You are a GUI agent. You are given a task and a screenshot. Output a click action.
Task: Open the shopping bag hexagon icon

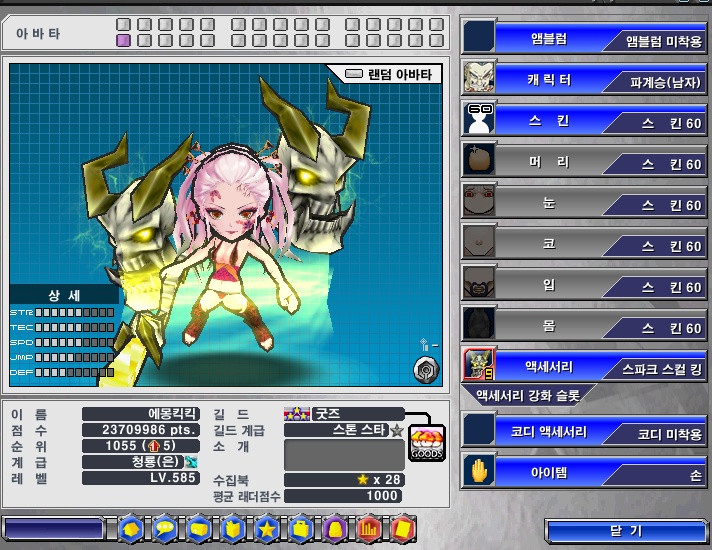point(301,529)
